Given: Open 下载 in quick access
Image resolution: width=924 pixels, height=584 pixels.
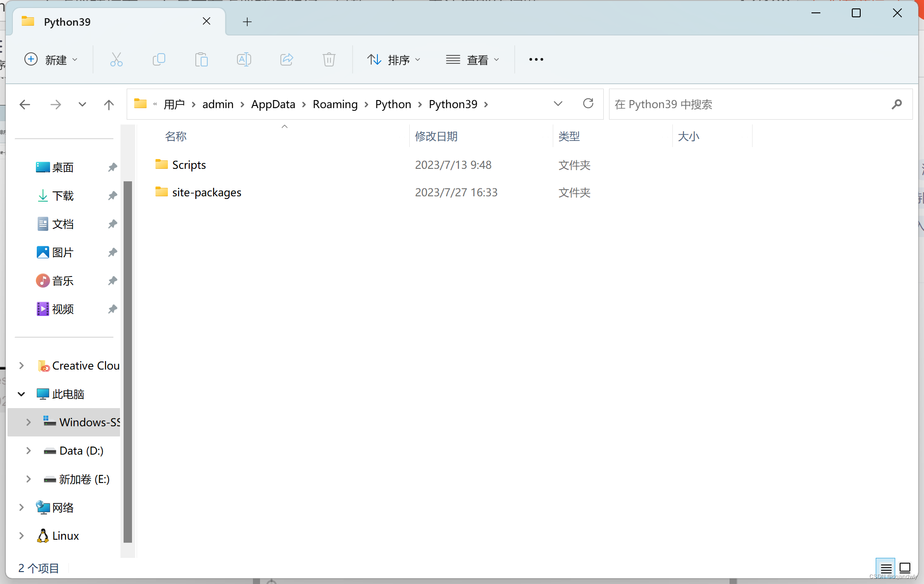Looking at the screenshot, I should pos(63,195).
